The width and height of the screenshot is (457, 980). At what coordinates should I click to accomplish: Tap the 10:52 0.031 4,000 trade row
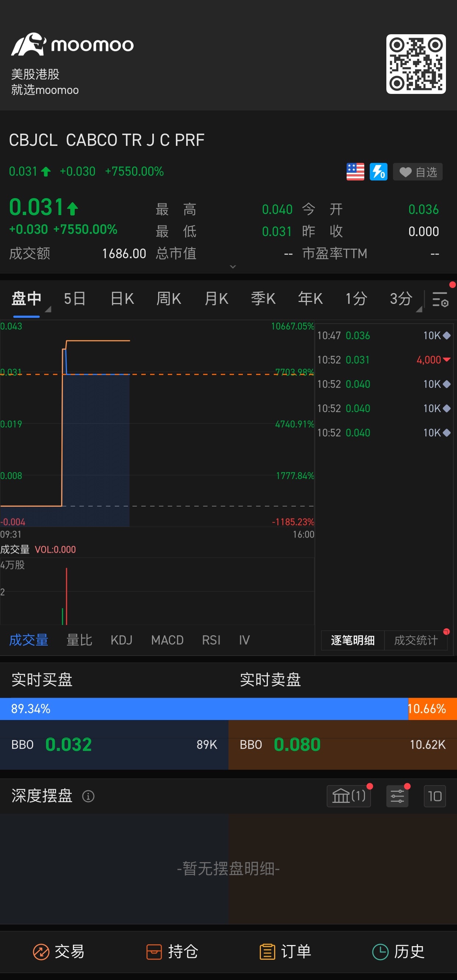tap(384, 360)
